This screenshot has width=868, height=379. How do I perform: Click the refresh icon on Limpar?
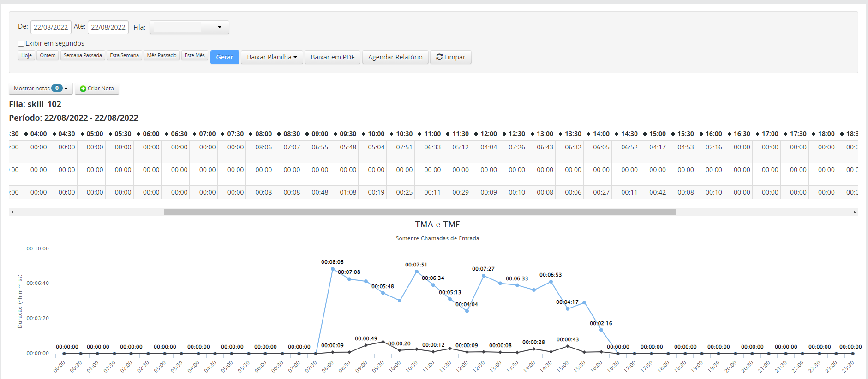tap(439, 57)
